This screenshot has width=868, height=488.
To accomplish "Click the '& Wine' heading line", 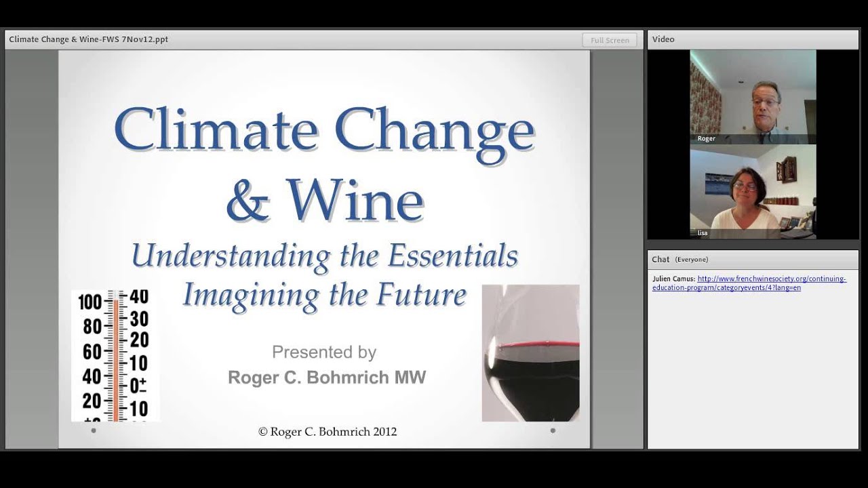I will point(324,201).
